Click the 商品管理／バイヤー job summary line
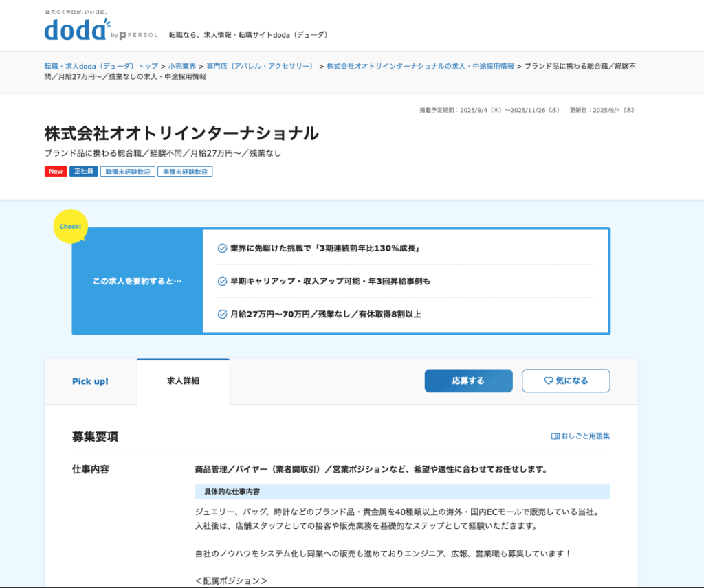The image size is (704, 588). click(x=372, y=470)
